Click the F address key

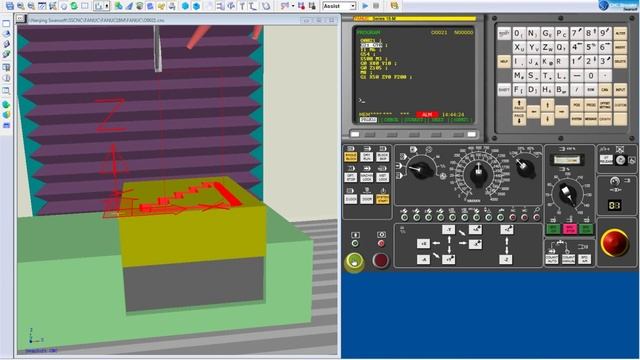point(519,90)
